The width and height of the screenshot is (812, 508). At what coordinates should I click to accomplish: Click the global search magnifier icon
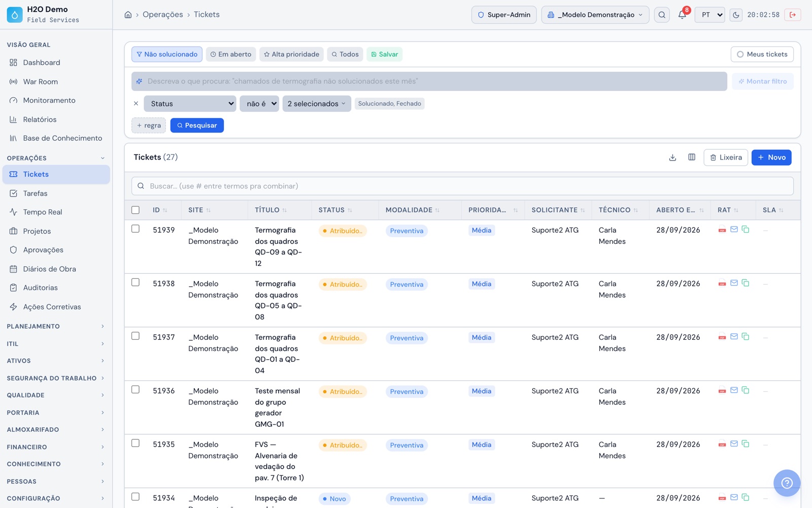(x=662, y=15)
